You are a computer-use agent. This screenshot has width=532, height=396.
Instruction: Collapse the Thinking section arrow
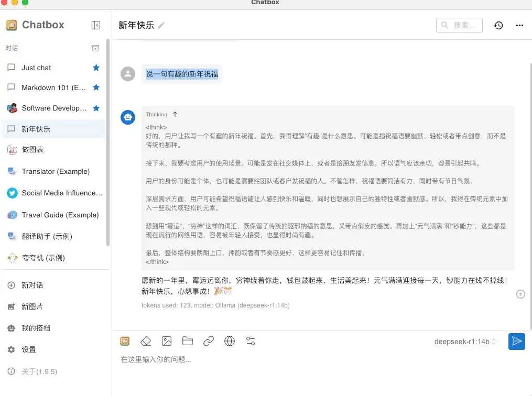pos(175,114)
